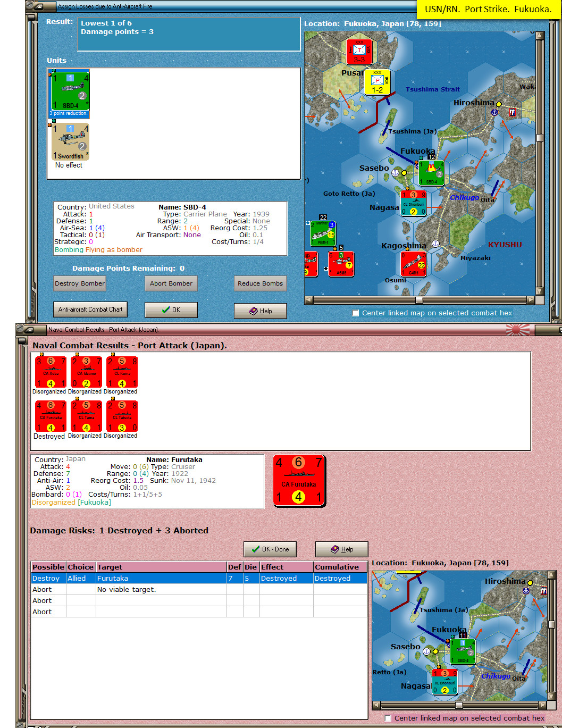The image size is (562, 728).
Task: Select the Destroy Allied Furutaka table row
Action: (199, 579)
